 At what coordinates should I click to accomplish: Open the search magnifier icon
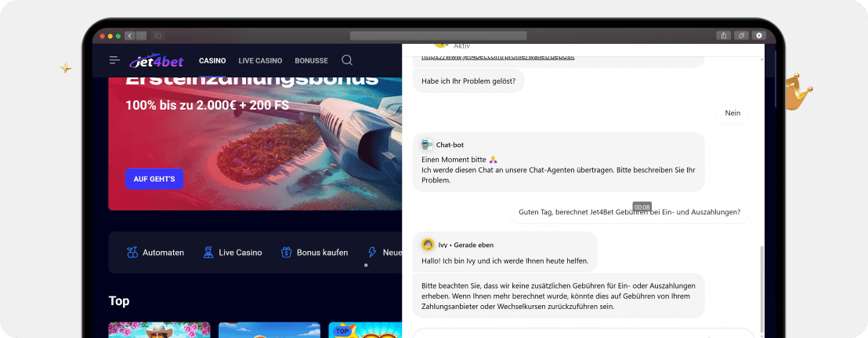point(347,60)
